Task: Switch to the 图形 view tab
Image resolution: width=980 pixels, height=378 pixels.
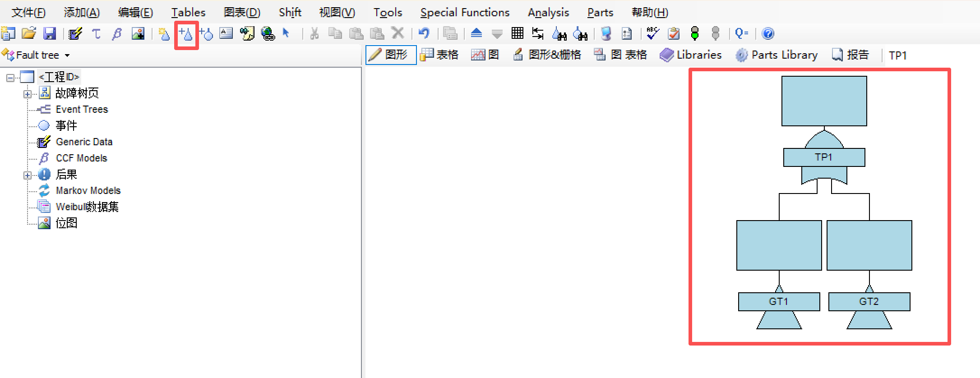Action: pyautogui.click(x=391, y=55)
